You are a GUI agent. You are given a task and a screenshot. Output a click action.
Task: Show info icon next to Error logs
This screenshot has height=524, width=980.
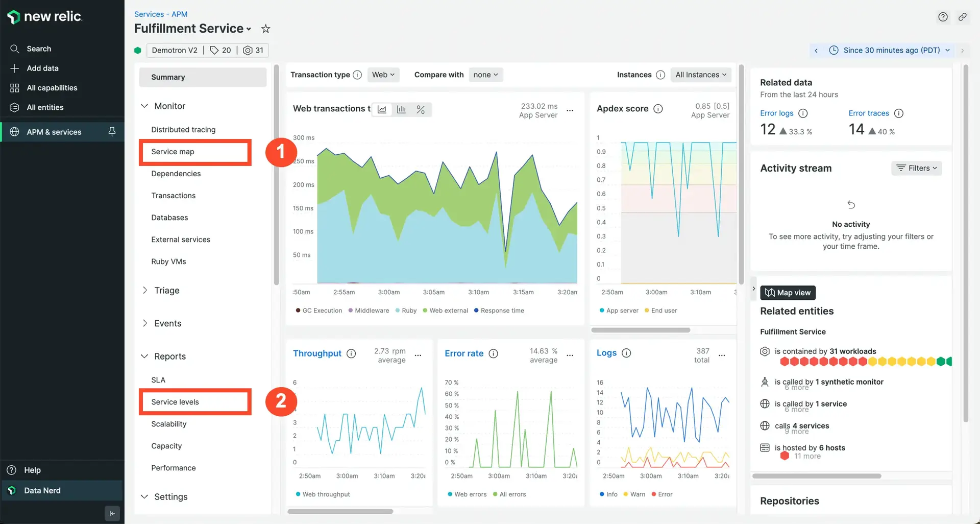pos(803,113)
